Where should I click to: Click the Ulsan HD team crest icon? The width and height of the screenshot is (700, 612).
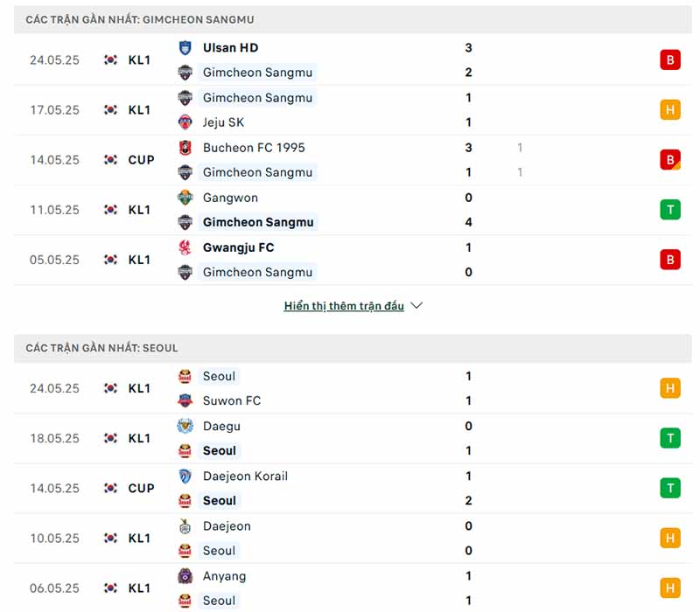click(185, 48)
